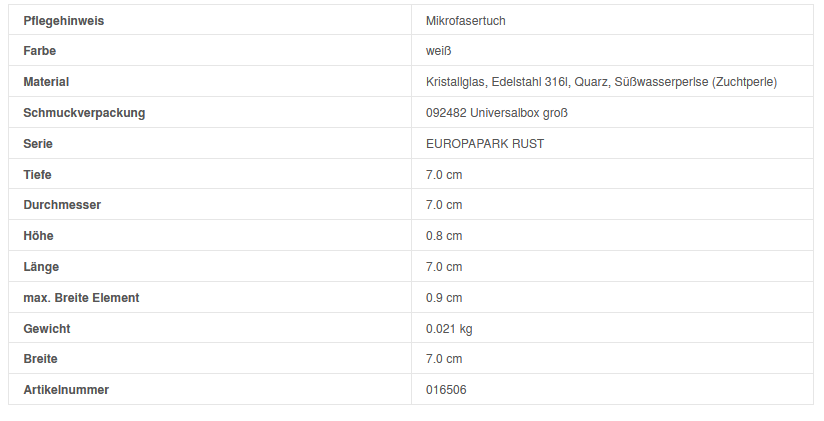Click the Durchmesser label

tap(62, 205)
